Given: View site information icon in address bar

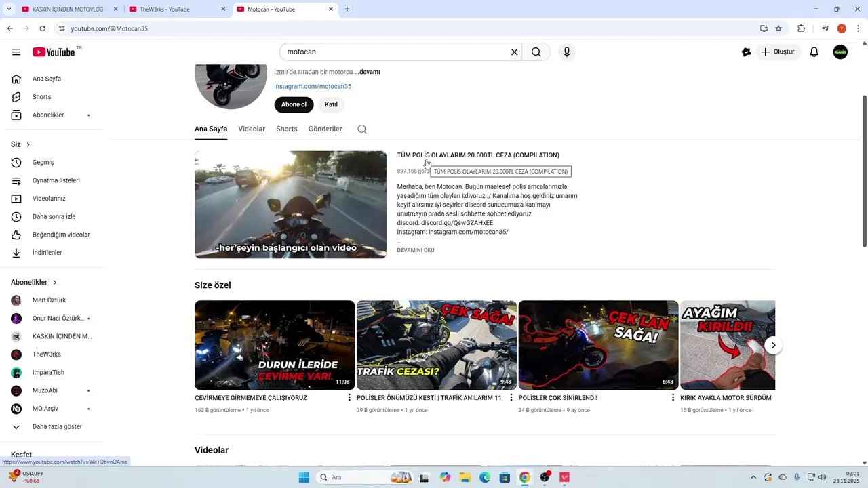Looking at the screenshot, I should 62,28.
